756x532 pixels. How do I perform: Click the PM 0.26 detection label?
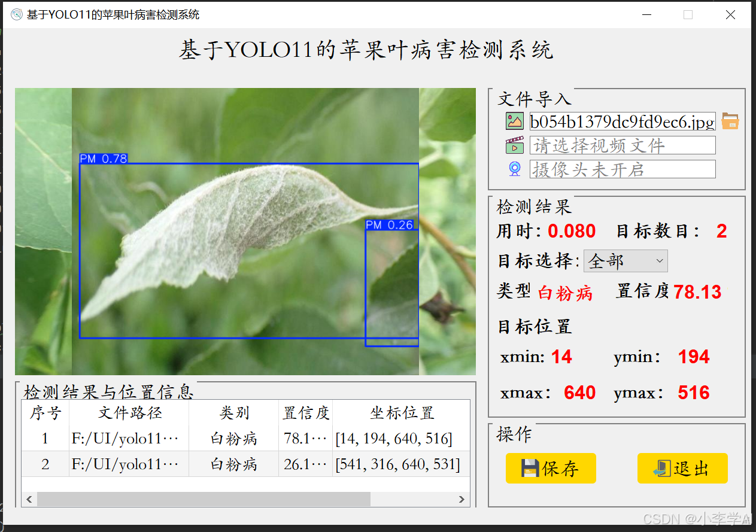click(390, 225)
